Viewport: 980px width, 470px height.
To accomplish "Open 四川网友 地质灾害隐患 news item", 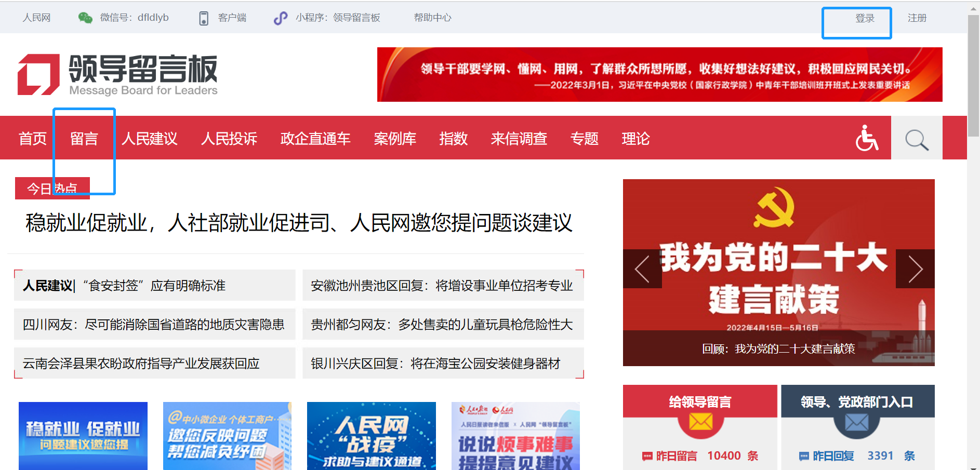I will pos(154,325).
